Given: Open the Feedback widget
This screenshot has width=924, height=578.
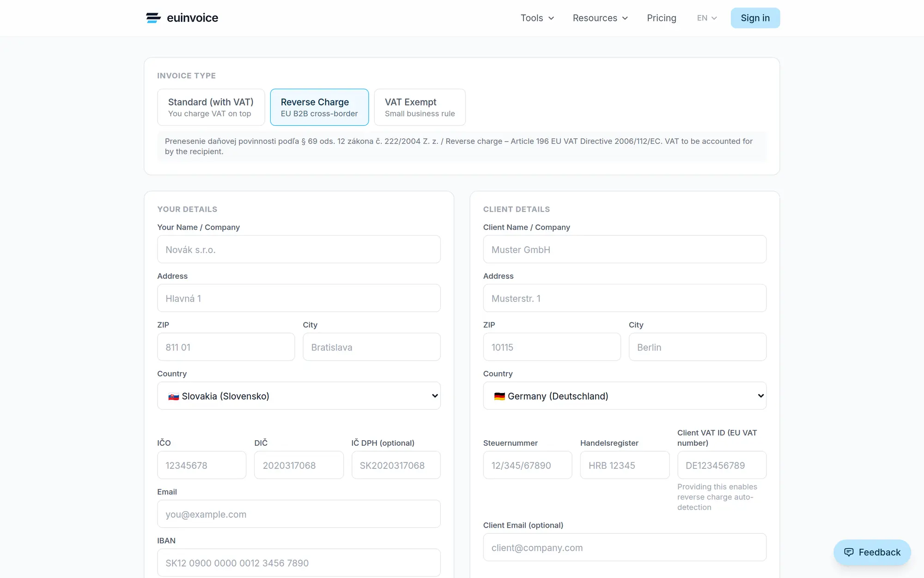Looking at the screenshot, I should [x=872, y=552].
